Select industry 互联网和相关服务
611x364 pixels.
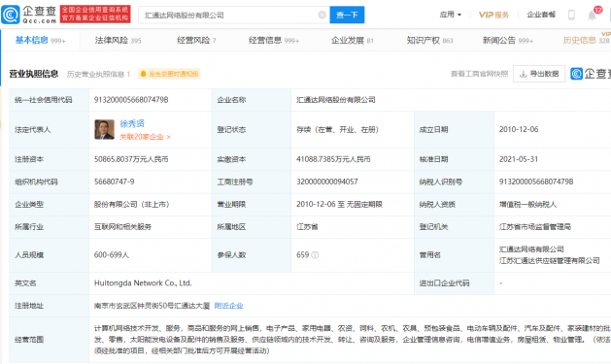[122, 227]
